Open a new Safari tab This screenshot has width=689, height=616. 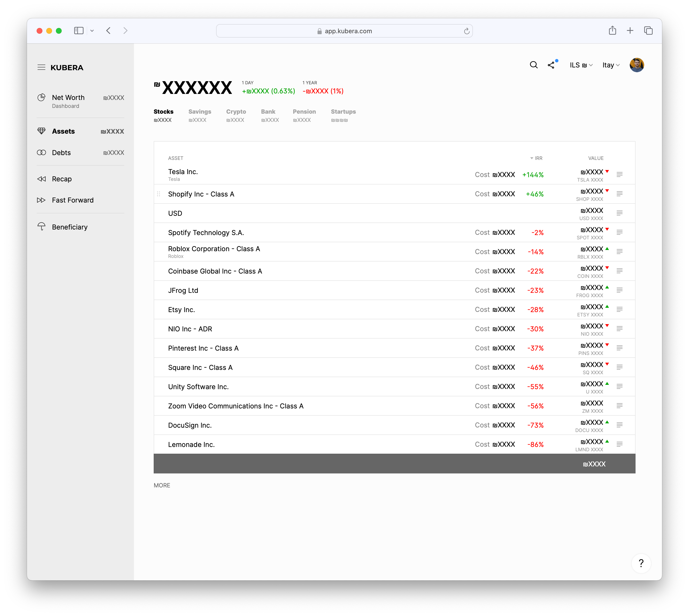point(630,31)
